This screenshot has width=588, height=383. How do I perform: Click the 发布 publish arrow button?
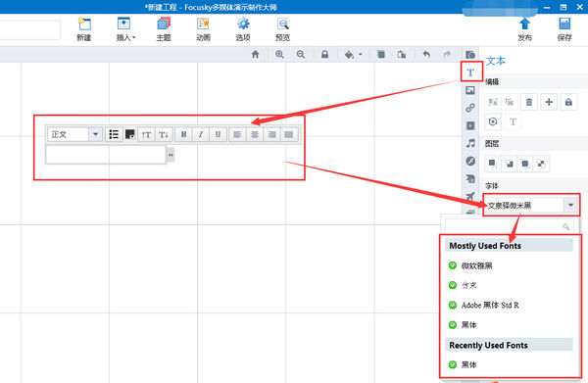pos(524,29)
